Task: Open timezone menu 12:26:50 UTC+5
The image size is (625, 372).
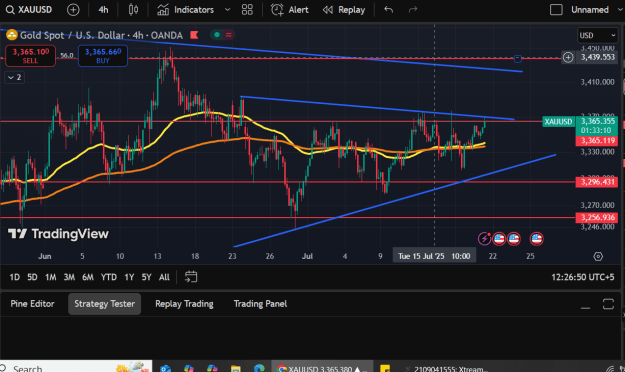Action: (582, 277)
